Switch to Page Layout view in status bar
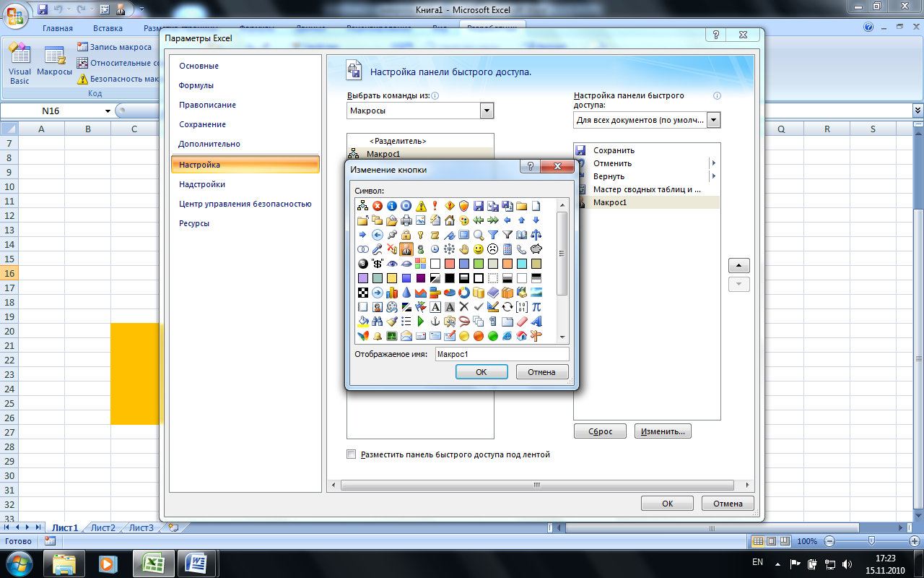 [x=771, y=541]
